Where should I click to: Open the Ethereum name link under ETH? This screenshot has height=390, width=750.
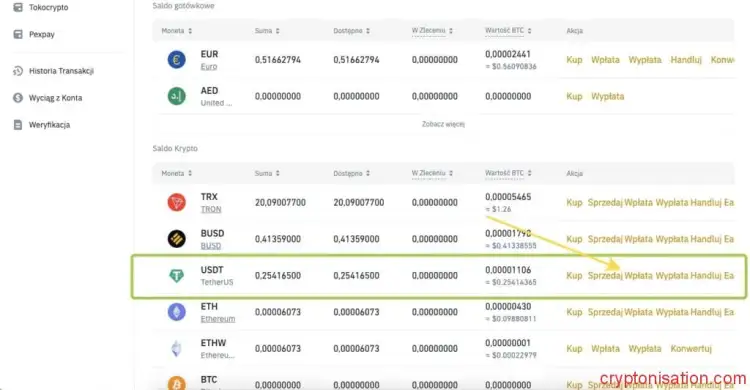coord(218,319)
